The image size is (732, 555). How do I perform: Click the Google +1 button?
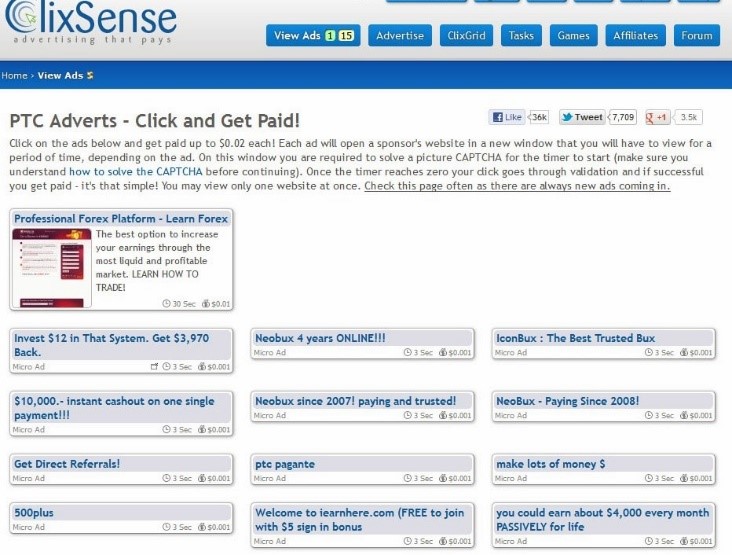[x=657, y=117]
